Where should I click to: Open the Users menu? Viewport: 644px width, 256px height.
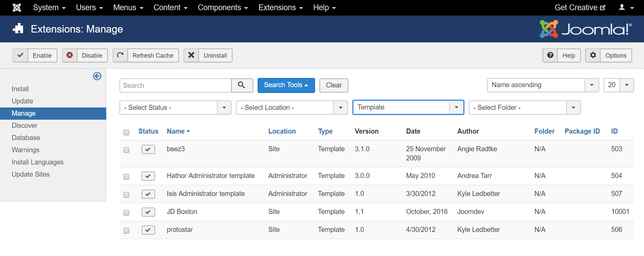(89, 7)
